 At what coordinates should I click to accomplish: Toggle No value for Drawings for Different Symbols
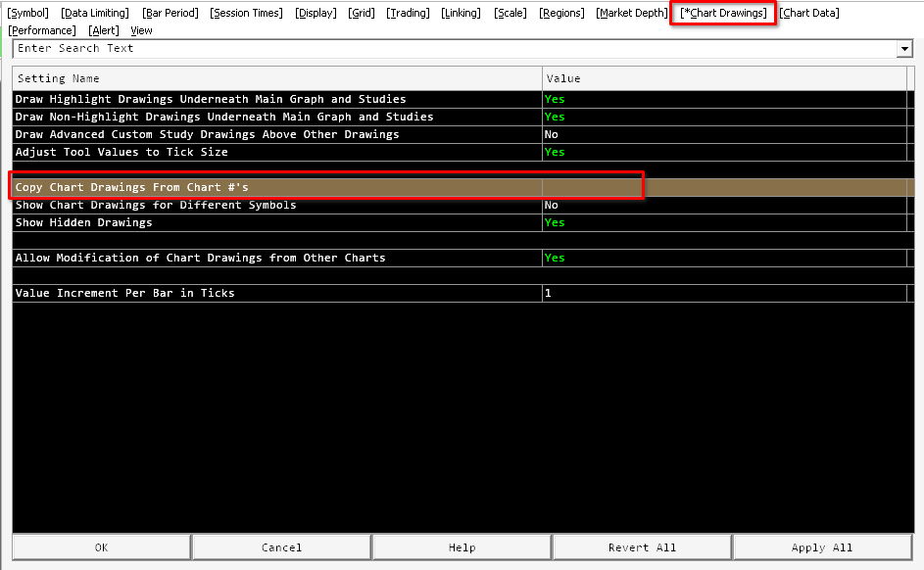click(x=724, y=205)
